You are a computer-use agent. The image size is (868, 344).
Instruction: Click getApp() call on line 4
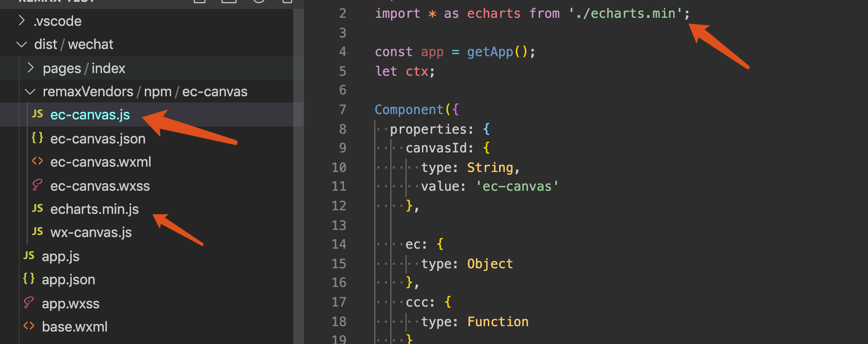point(498,52)
